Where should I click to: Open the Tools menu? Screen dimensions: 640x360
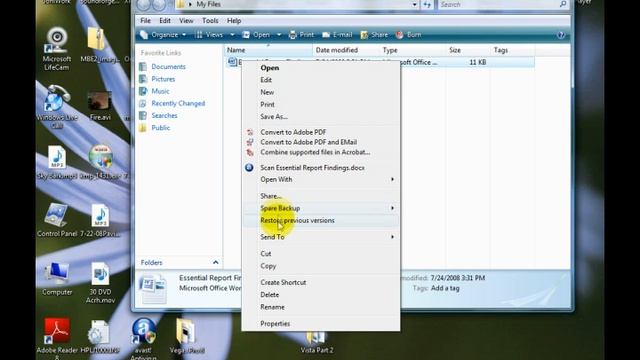tap(210, 20)
